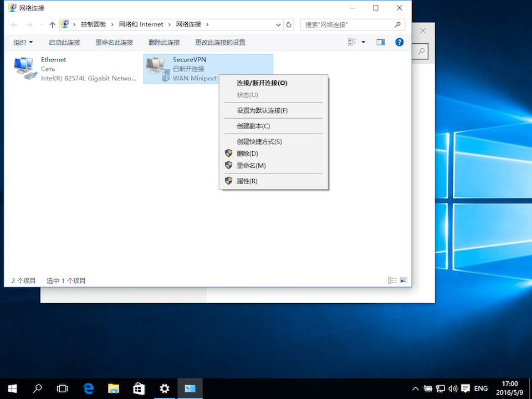This screenshot has width=532, height=399.
Task: Switch to large icons view in status bar
Action: 403,280
